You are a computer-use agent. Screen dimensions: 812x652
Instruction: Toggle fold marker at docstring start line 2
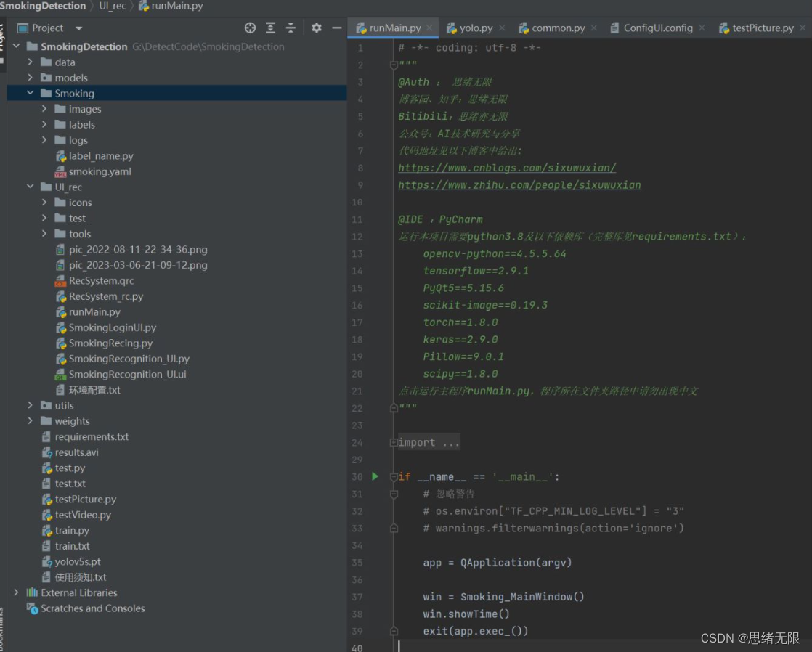394,65
